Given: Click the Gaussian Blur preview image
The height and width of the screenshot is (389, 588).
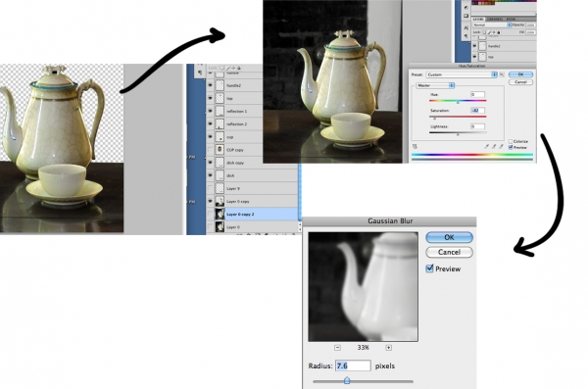Looking at the screenshot, I should click(363, 286).
